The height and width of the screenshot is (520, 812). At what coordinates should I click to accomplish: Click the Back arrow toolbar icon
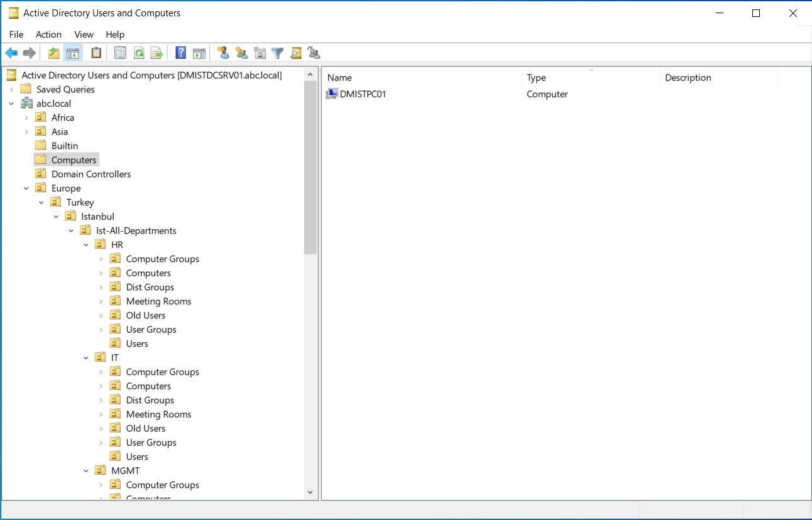11,53
